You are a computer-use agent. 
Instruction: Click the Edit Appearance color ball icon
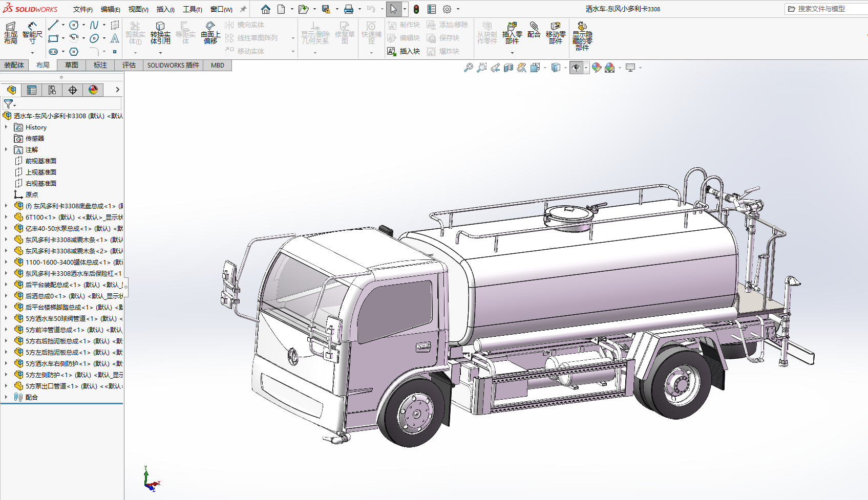[x=596, y=68]
